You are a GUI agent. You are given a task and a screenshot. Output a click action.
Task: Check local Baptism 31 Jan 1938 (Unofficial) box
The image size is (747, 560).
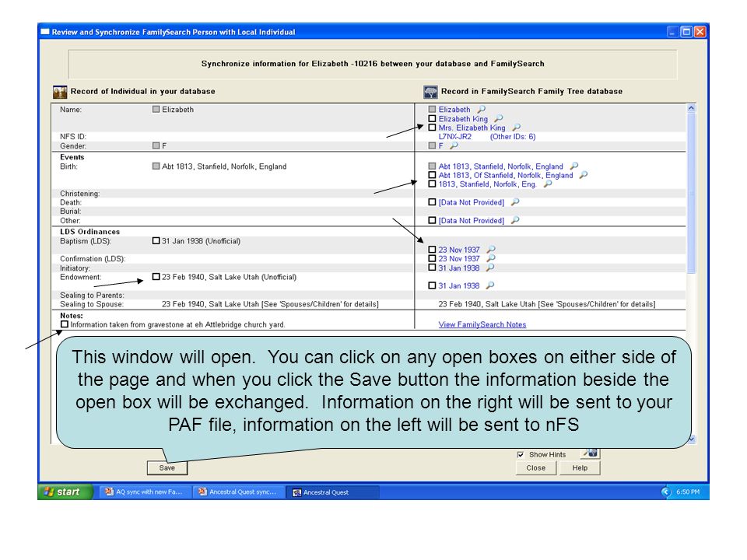click(156, 241)
